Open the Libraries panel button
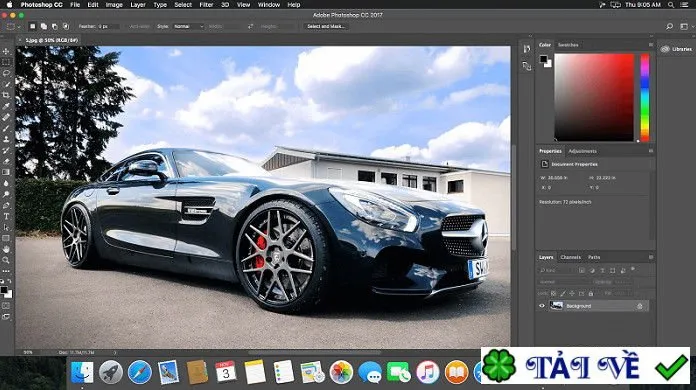 pos(676,49)
